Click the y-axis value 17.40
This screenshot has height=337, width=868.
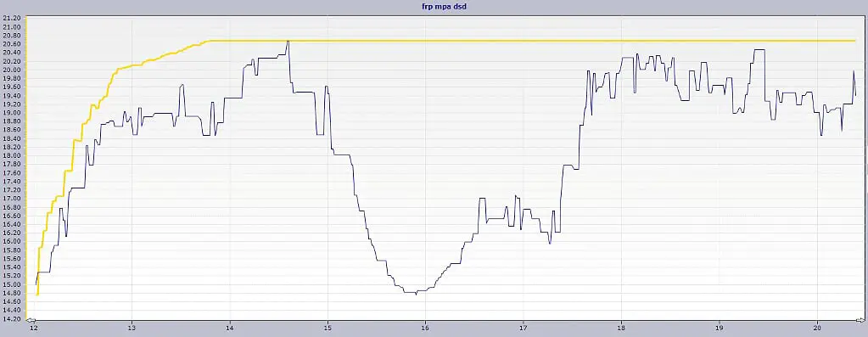click(12, 182)
